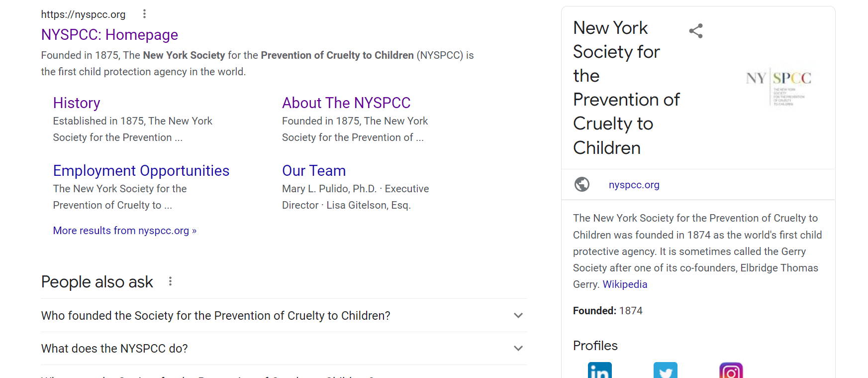Open the Twitter profile icon

pos(666,371)
